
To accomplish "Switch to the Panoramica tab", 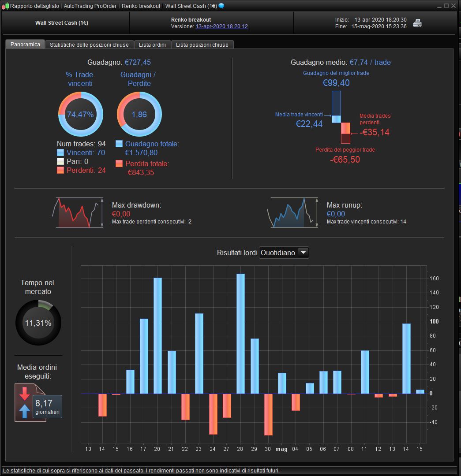I will pyautogui.click(x=25, y=45).
